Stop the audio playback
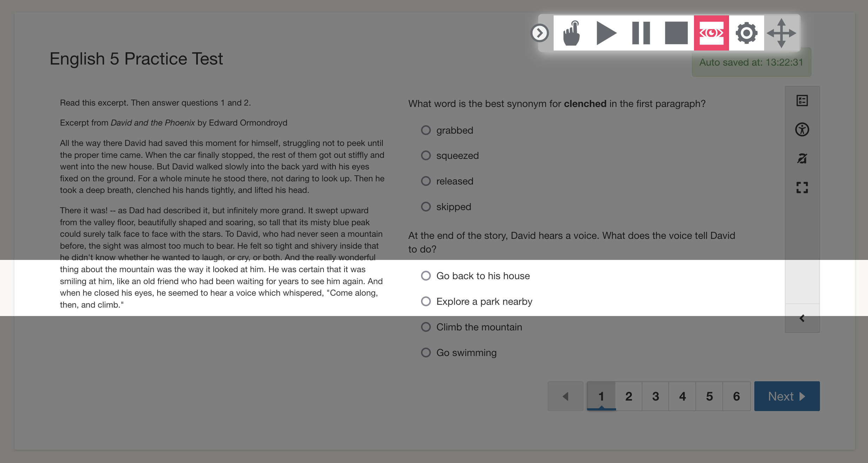The image size is (868, 463). 675,33
